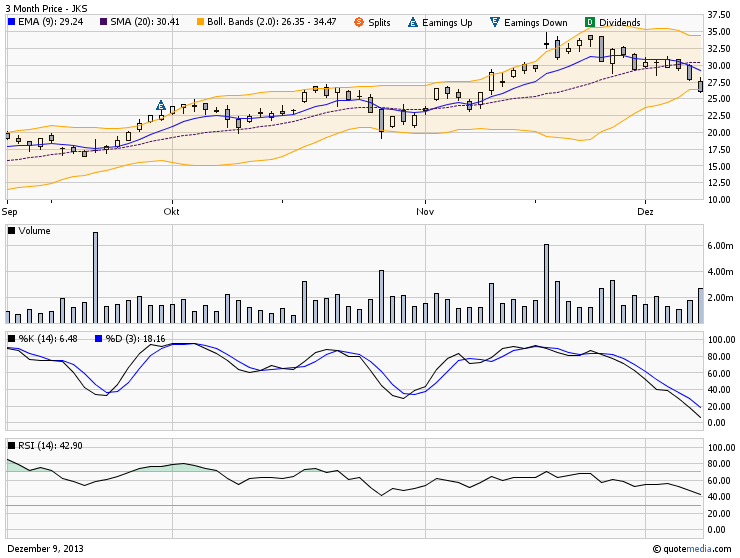The width and height of the screenshot is (740, 558).
Task: Click the %K (14): 6.48 label
Action: click(48, 338)
